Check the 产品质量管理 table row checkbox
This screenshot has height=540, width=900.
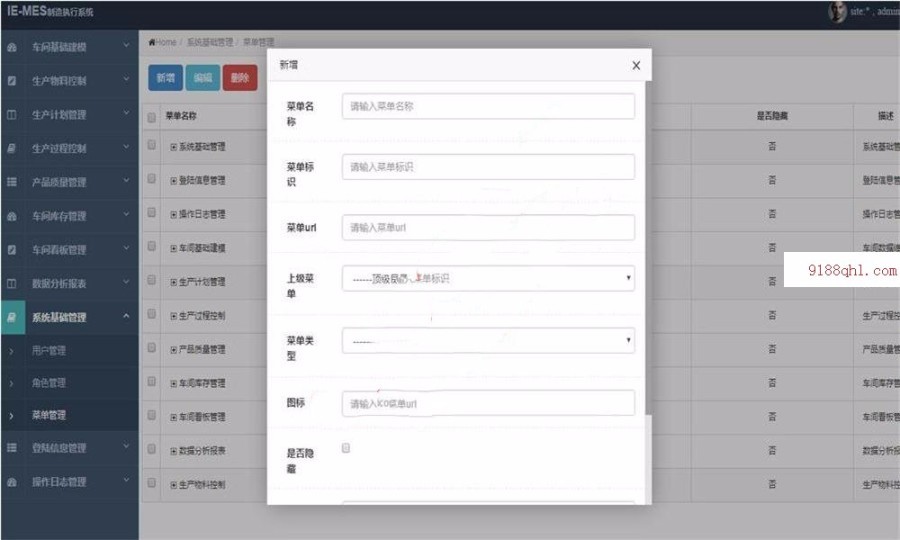(x=152, y=348)
